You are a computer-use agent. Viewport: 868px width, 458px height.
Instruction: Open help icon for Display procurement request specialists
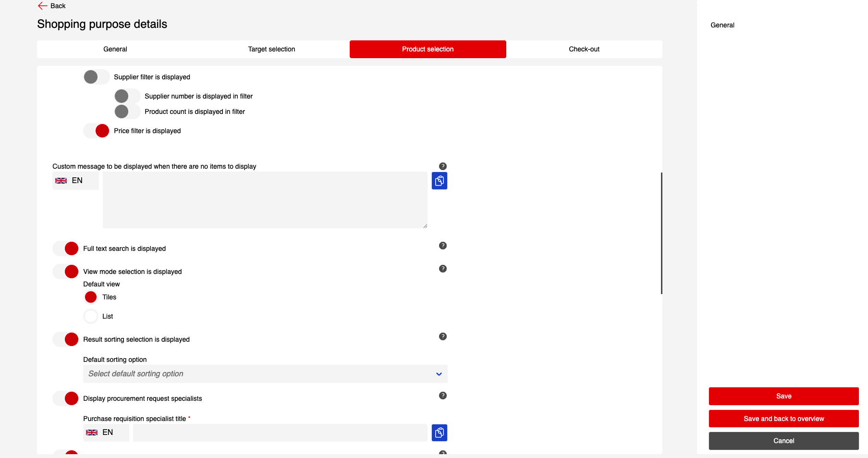442,396
